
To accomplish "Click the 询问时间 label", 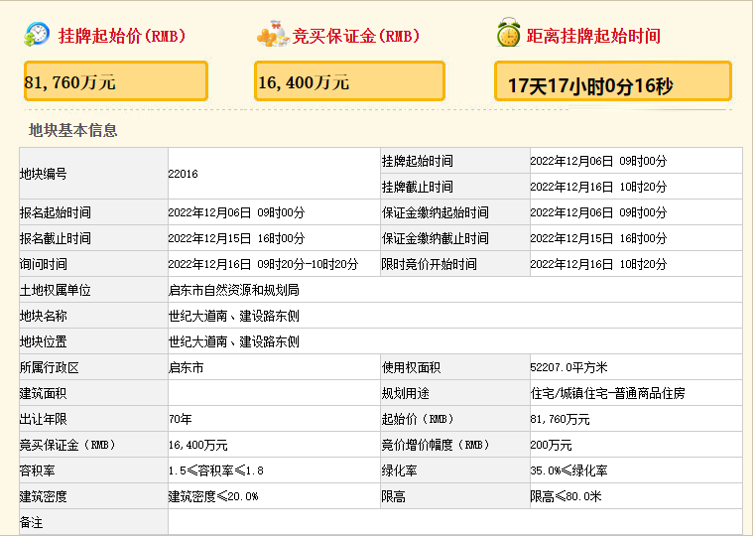I will pyautogui.click(x=44, y=264).
